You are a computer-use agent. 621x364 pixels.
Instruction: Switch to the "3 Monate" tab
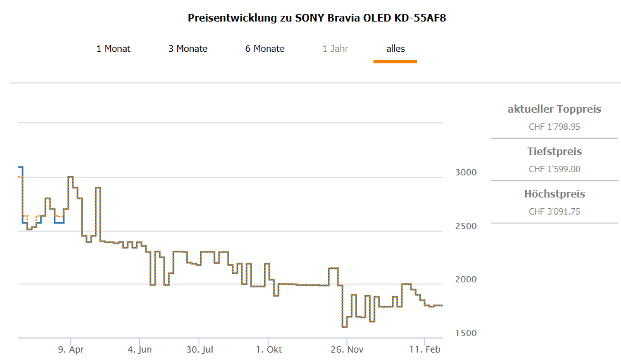[x=188, y=49]
